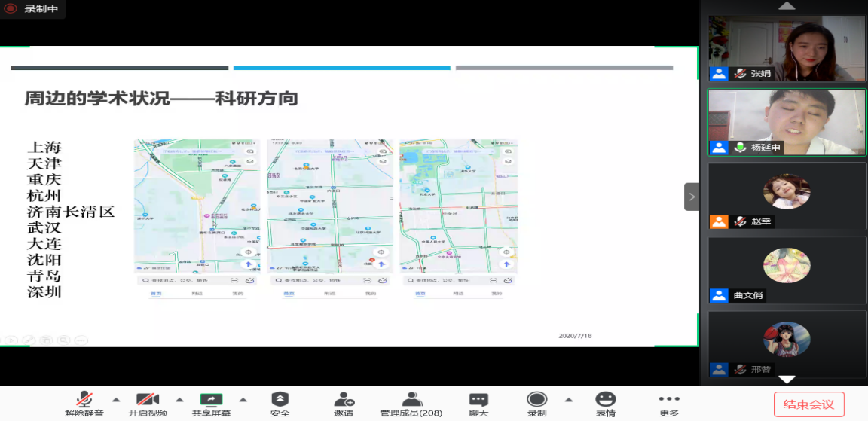Expand recording options arrow beside 录制
The height and width of the screenshot is (421, 868).
point(568,400)
